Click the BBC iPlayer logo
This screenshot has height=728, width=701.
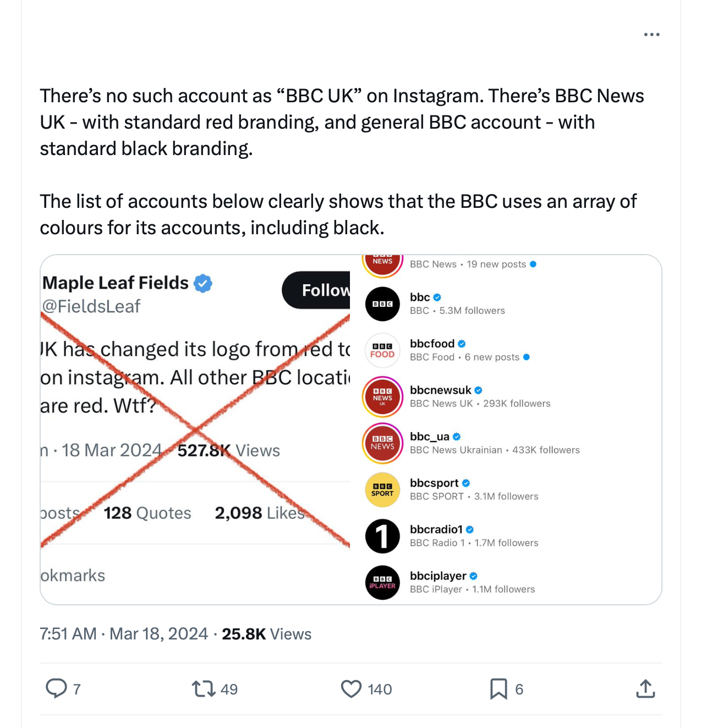click(x=382, y=582)
